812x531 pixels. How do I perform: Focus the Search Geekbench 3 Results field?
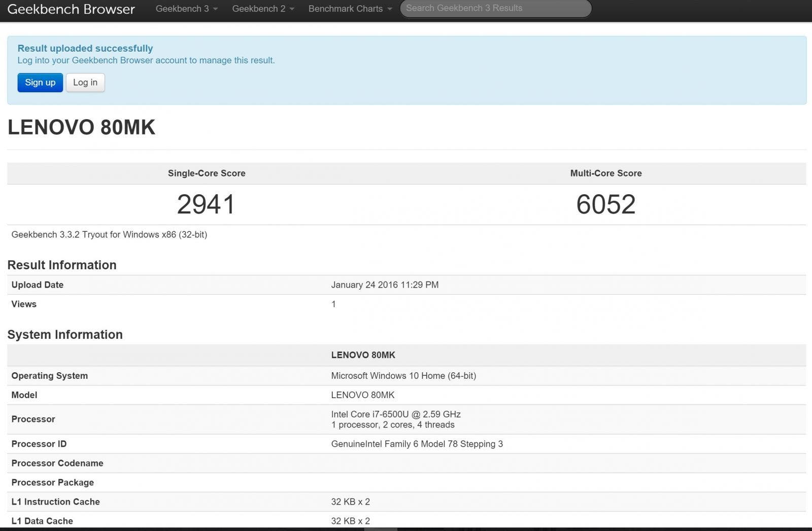click(x=496, y=8)
